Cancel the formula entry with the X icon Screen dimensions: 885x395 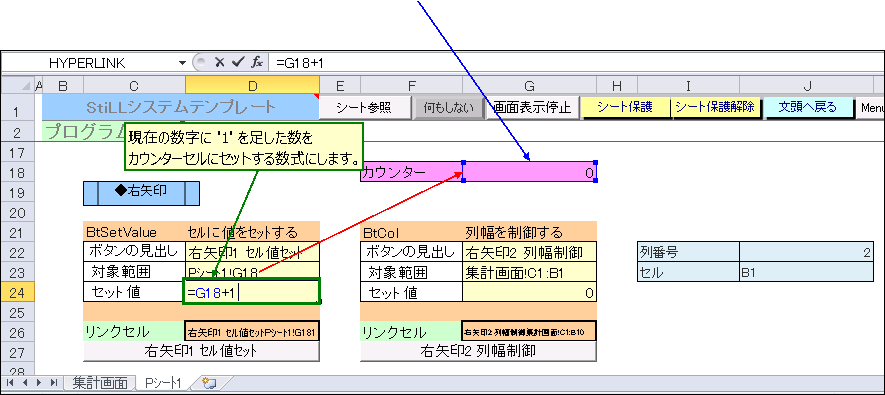coord(220,62)
